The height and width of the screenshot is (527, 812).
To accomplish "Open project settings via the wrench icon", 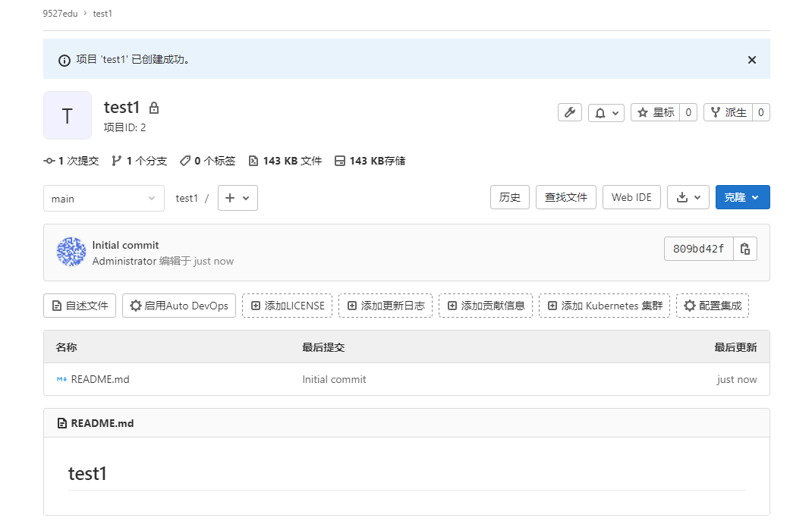I will [x=570, y=112].
